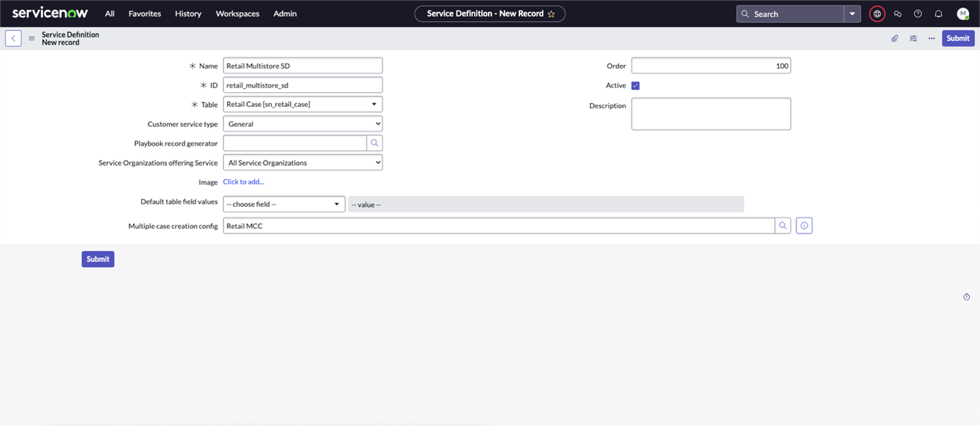Open the Table dropdown Retail Case
The width and height of the screenshot is (980, 429).
[x=303, y=104]
